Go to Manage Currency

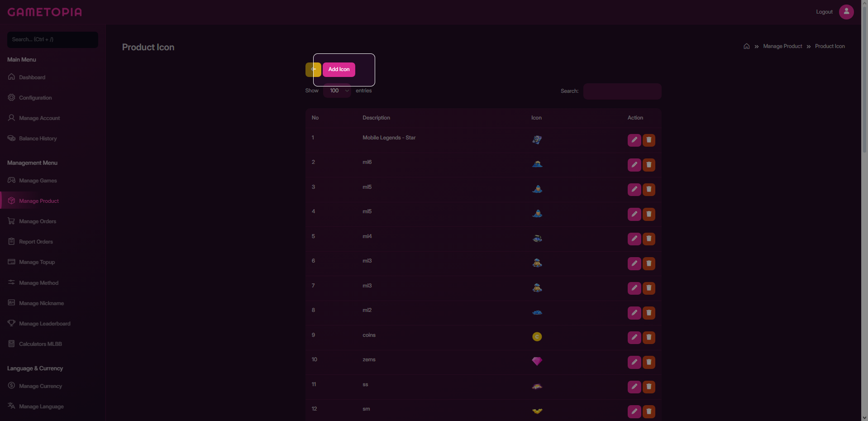40,386
